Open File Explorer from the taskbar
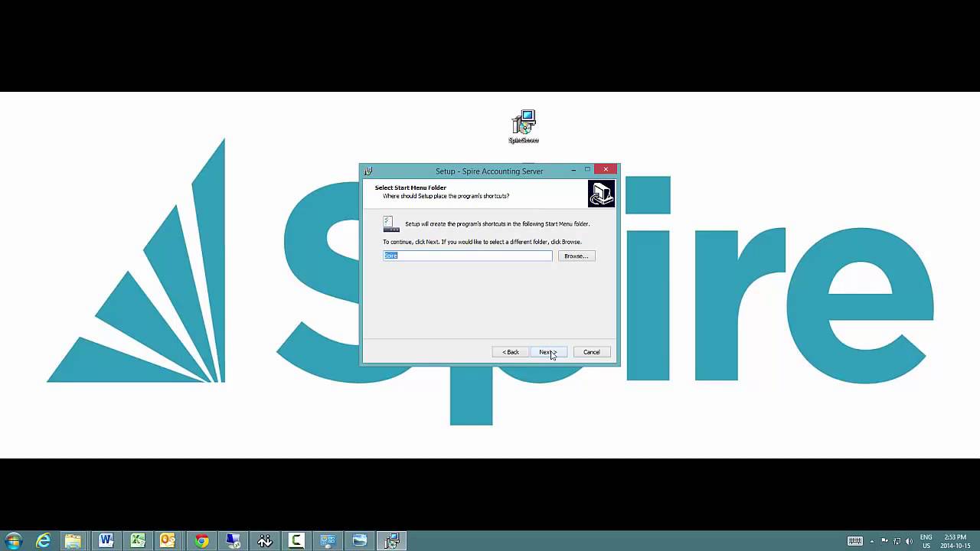 click(73, 540)
